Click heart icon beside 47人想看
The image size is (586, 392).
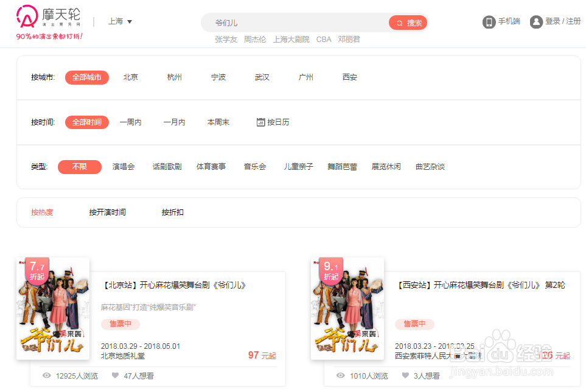[x=115, y=375]
